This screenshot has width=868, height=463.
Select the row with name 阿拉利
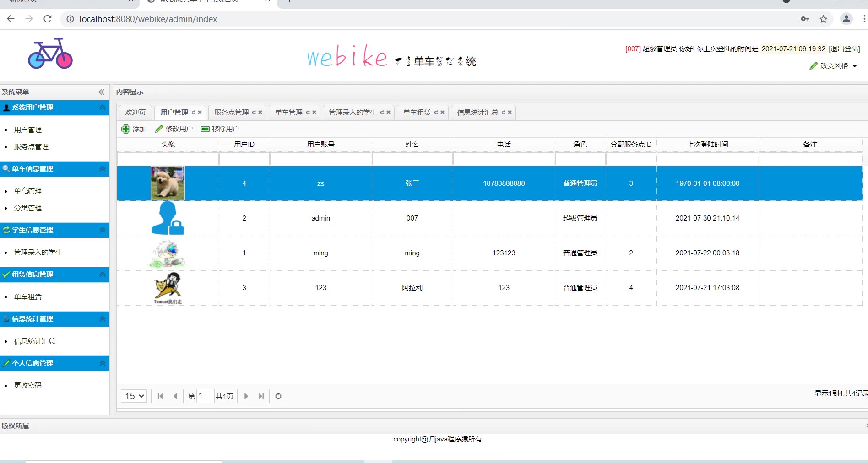coord(489,288)
